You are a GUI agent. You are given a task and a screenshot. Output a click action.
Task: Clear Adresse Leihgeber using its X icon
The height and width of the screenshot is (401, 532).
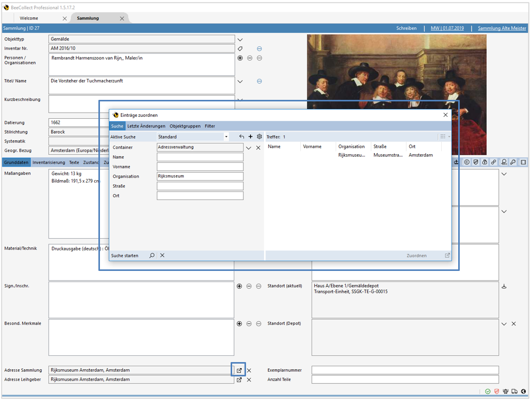[x=249, y=379]
